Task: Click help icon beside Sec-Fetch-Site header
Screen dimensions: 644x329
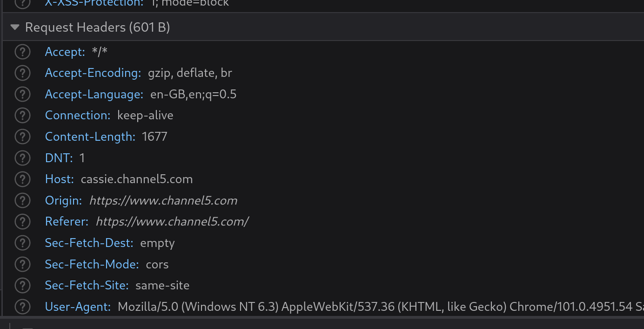Action: coord(22,285)
